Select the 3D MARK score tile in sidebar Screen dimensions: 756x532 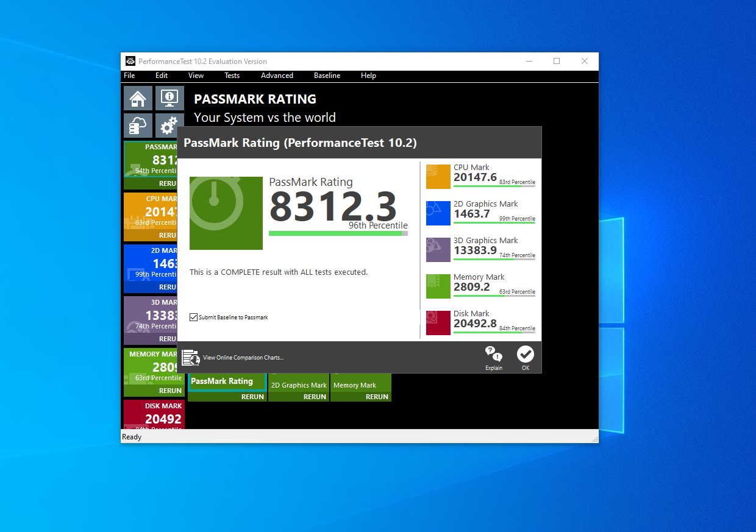pos(151,315)
